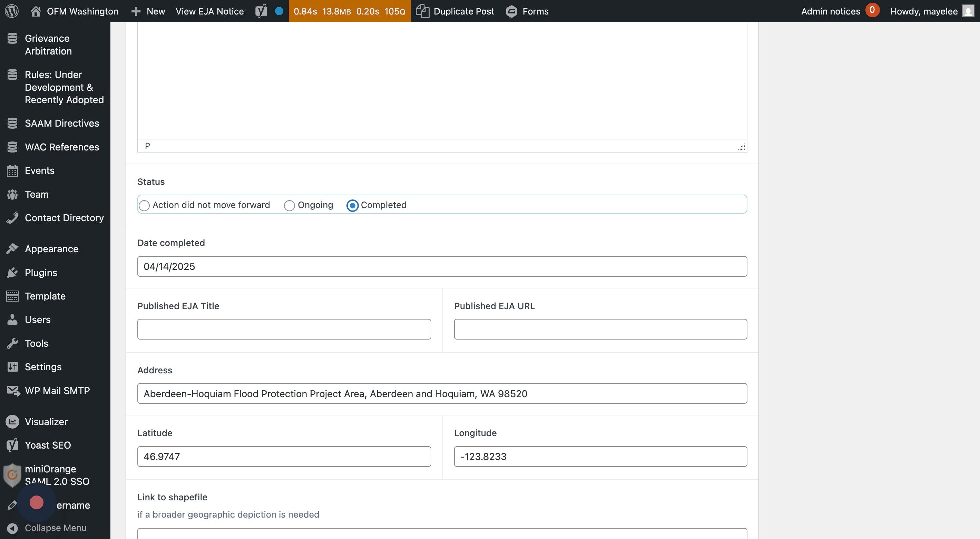Click the Visualizer chart icon
This screenshot has width=980, height=539.
point(12,421)
